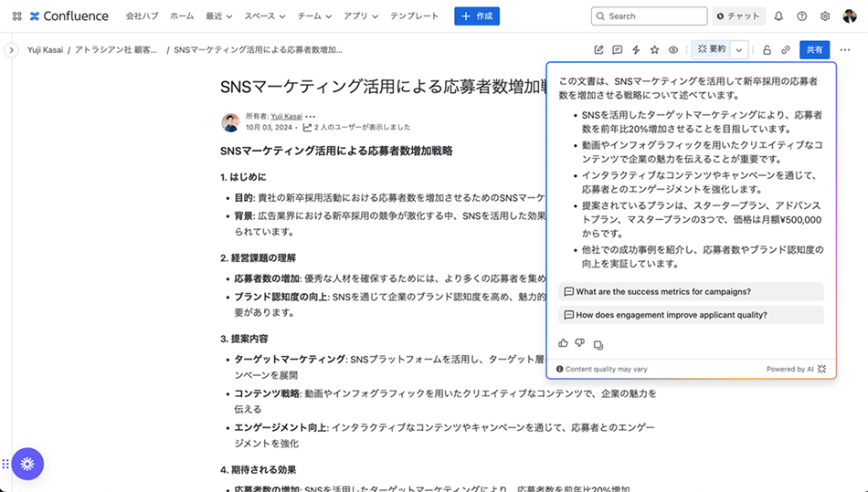Click the 共有 share button
868x492 pixels.
814,50
